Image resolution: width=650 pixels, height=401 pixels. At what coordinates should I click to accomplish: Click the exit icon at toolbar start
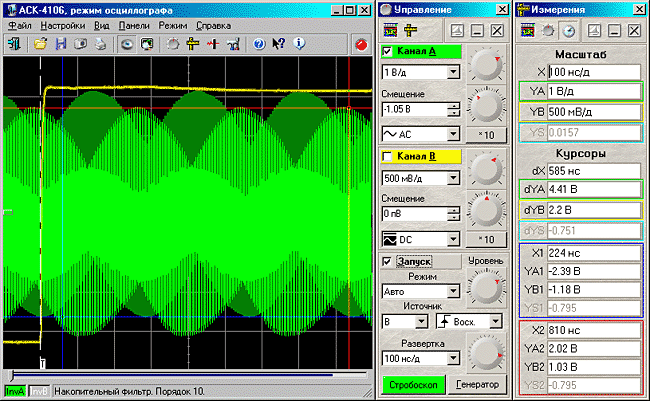pos(14,45)
